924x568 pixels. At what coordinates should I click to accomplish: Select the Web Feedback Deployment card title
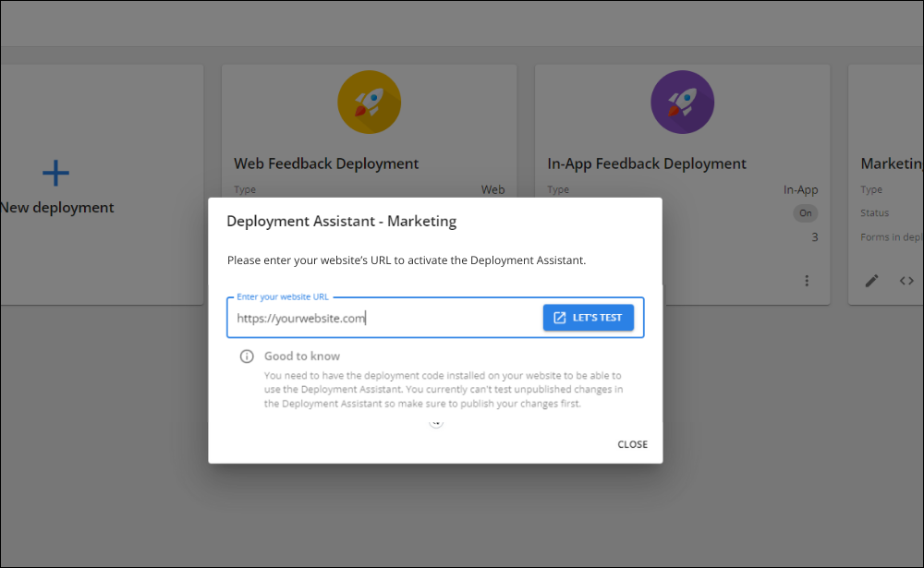pyautogui.click(x=325, y=163)
